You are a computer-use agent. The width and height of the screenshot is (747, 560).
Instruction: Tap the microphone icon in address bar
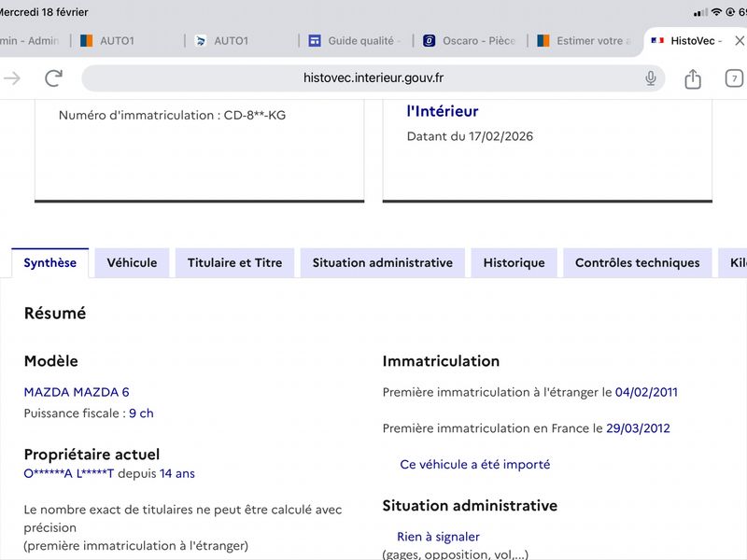click(650, 78)
